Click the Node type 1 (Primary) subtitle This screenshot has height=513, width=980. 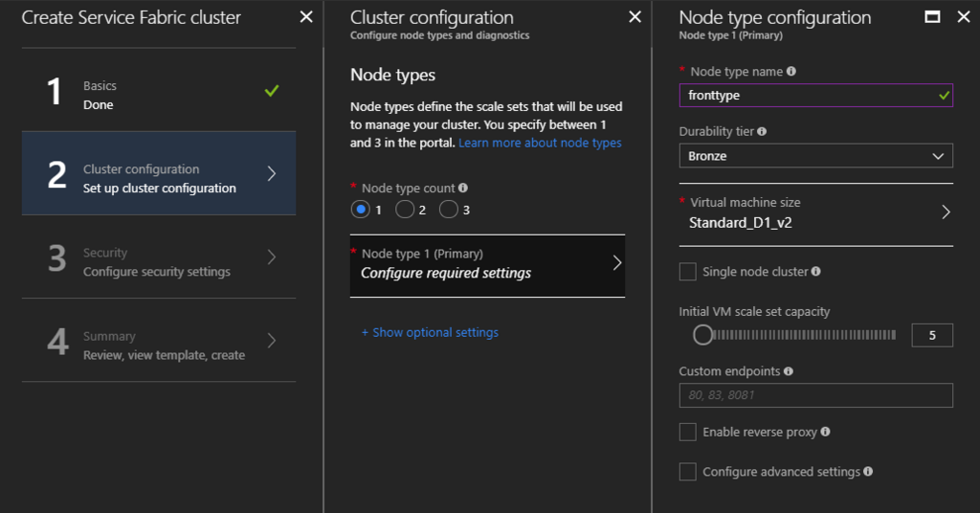tap(730, 35)
